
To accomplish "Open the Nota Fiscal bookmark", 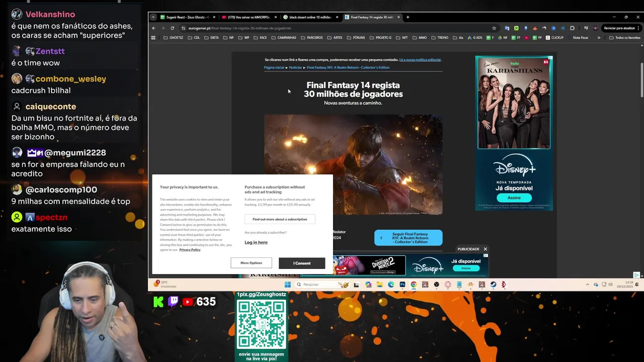I will [x=580, y=38].
